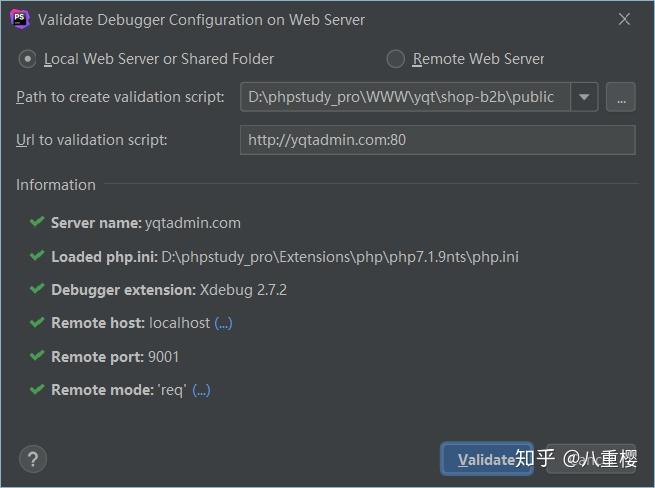The image size is (655, 488).
Task: Click the green checkmark beside Loaded php.ini
Action: tap(37, 255)
